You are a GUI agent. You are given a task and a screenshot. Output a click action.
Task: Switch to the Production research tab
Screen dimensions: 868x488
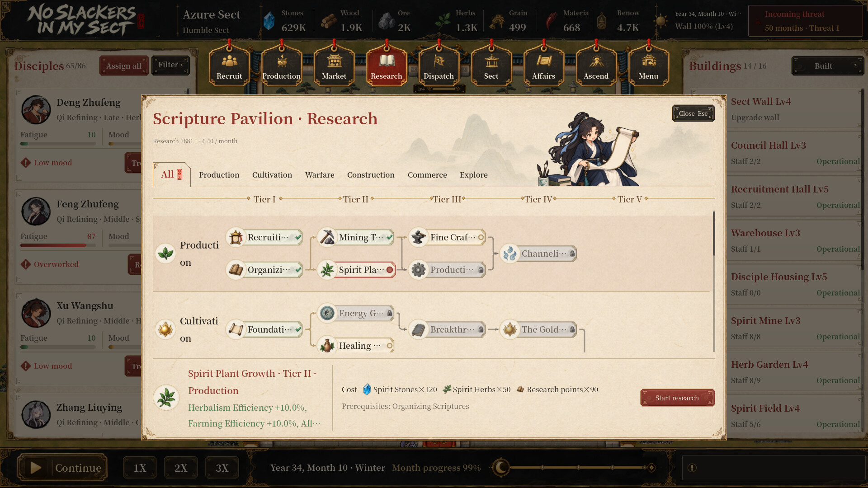[219, 175]
